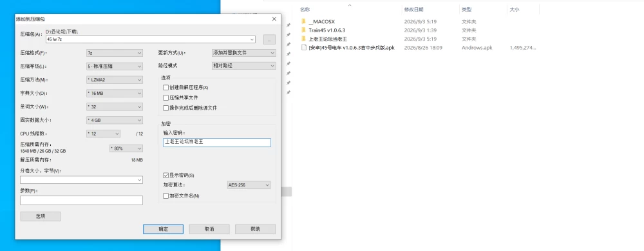
Task: Open 路径模式 dropdown showing 相对路径
Action: click(243, 65)
